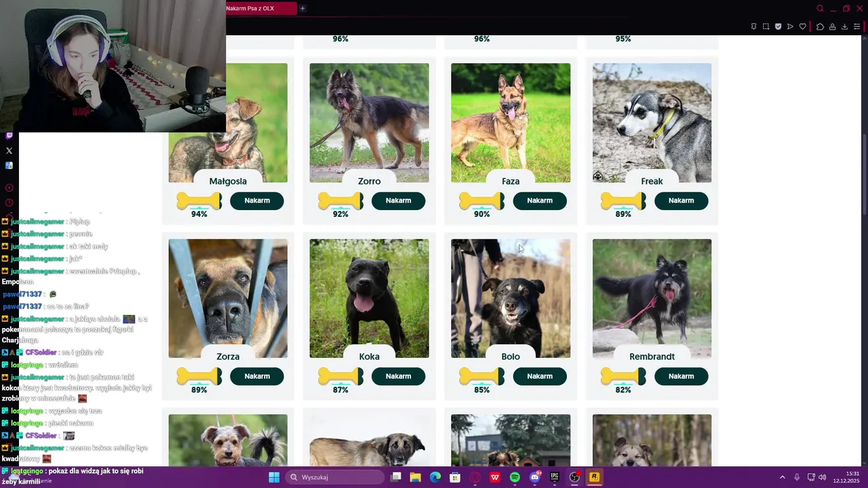Open the extensions cube icon
868x488 pixels.
820,26
